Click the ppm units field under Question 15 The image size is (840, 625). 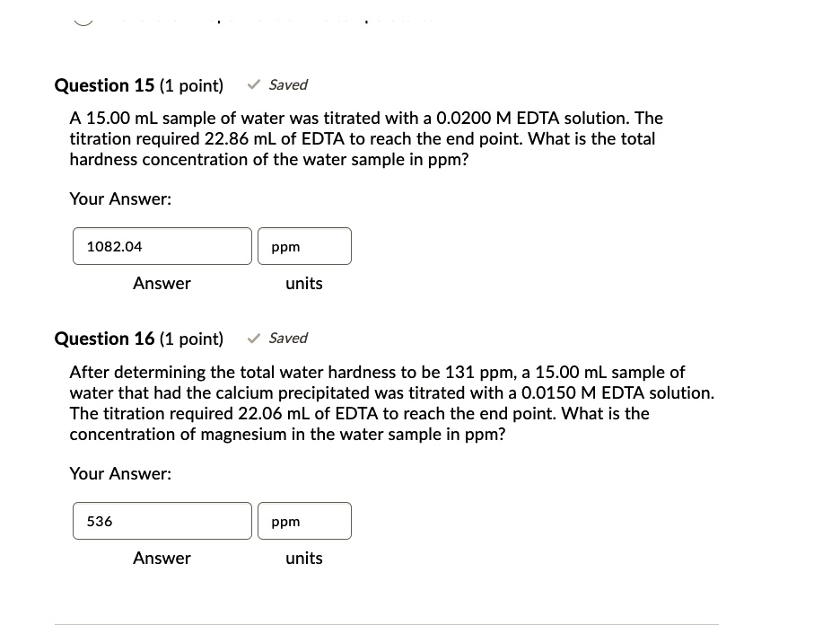(304, 246)
